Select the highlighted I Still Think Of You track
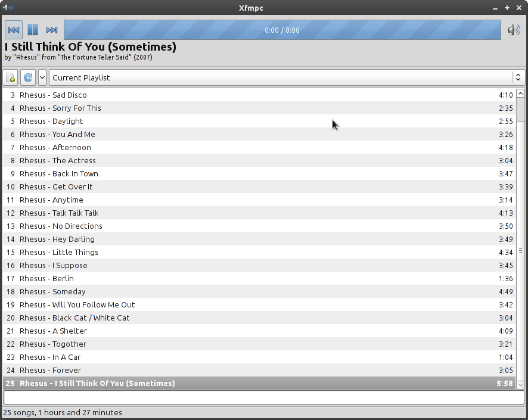Viewport: 528px width, 420px height. pos(115,384)
